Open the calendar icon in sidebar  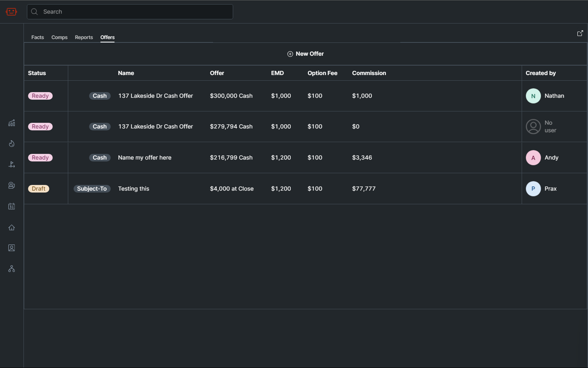click(x=12, y=206)
